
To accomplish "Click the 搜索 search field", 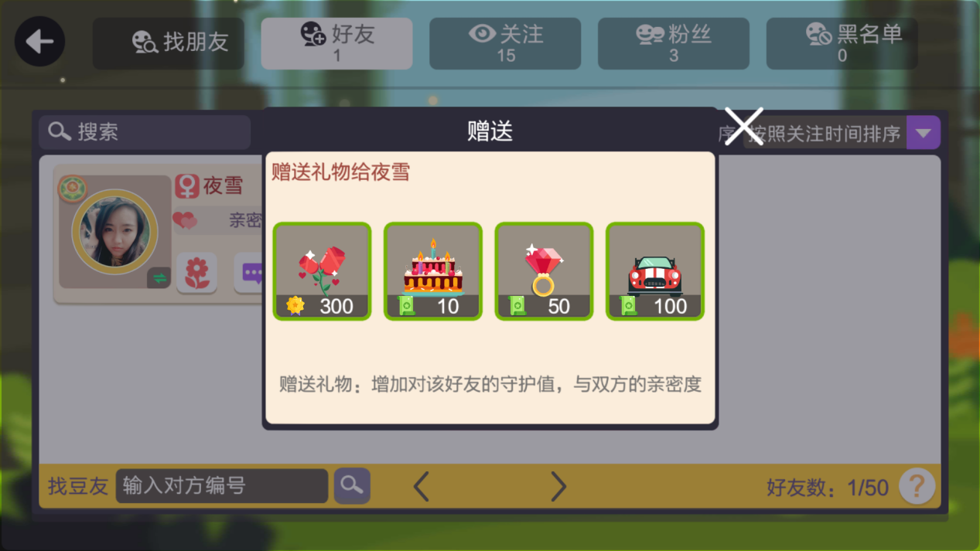I will 145,132.
